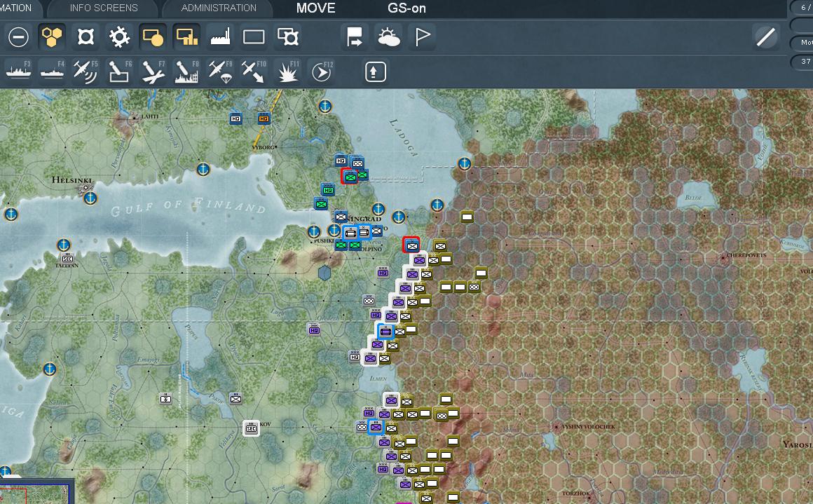The width and height of the screenshot is (813, 504).
Task: Select the F10 air transfer mode
Action: [254, 71]
